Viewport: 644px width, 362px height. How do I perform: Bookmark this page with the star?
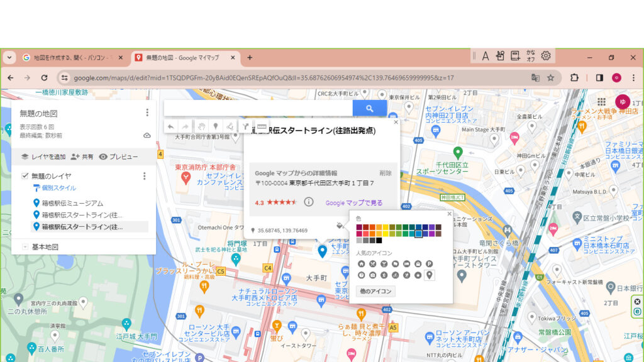point(551,77)
